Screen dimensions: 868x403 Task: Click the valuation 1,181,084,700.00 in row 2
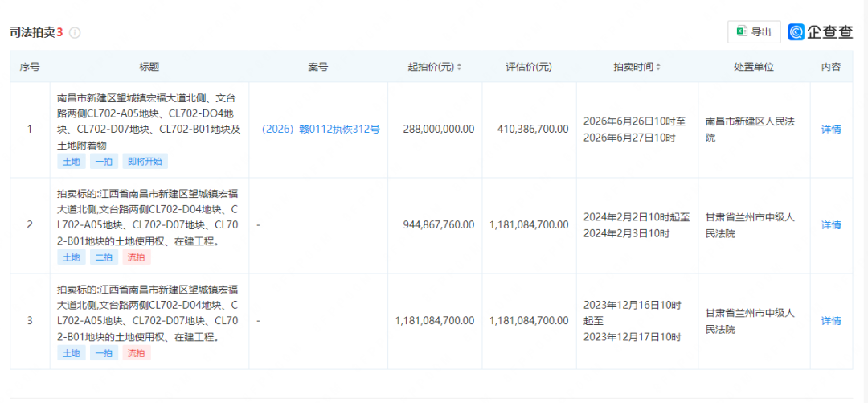tap(530, 225)
